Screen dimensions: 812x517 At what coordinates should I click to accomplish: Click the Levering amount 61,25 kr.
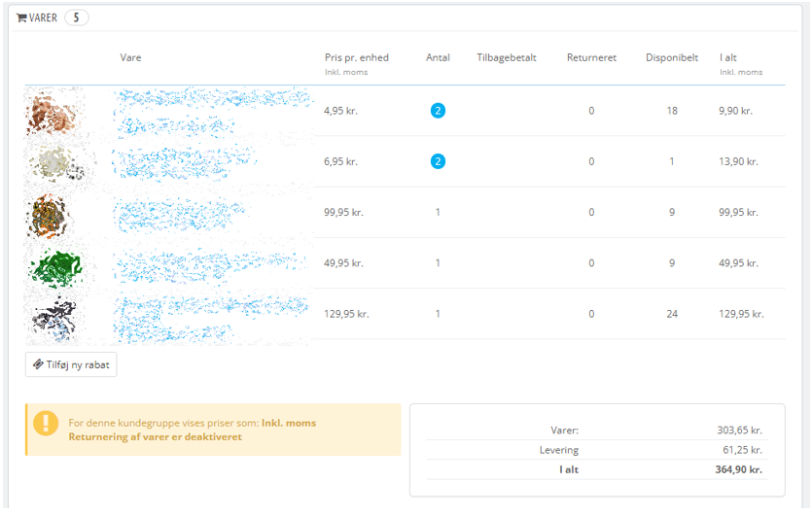click(x=743, y=450)
